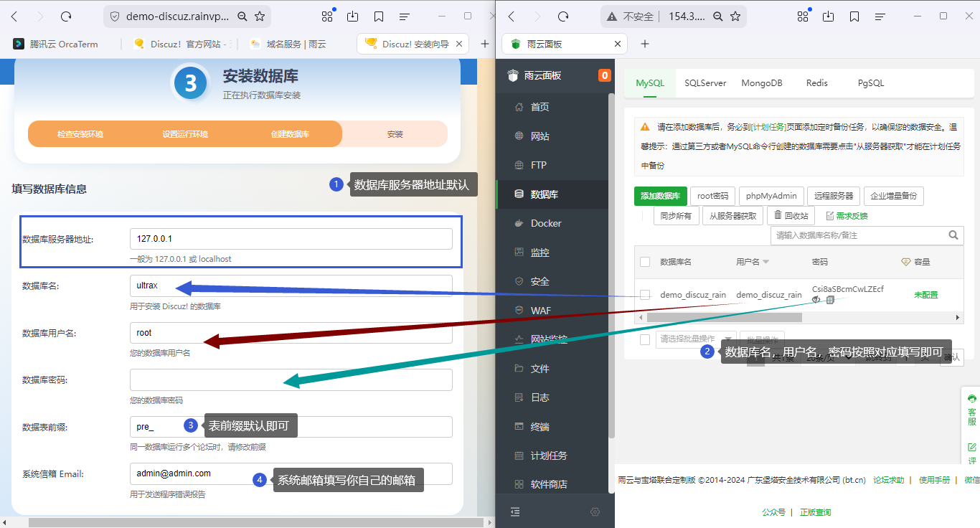Collapse the sidebar using bottom-left menu icon

[x=515, y=511]
